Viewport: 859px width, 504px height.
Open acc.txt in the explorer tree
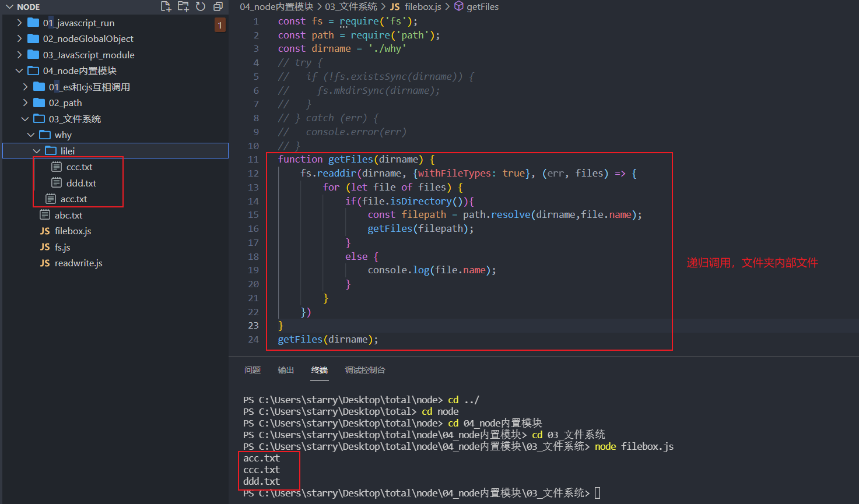[x=73, y=199]
